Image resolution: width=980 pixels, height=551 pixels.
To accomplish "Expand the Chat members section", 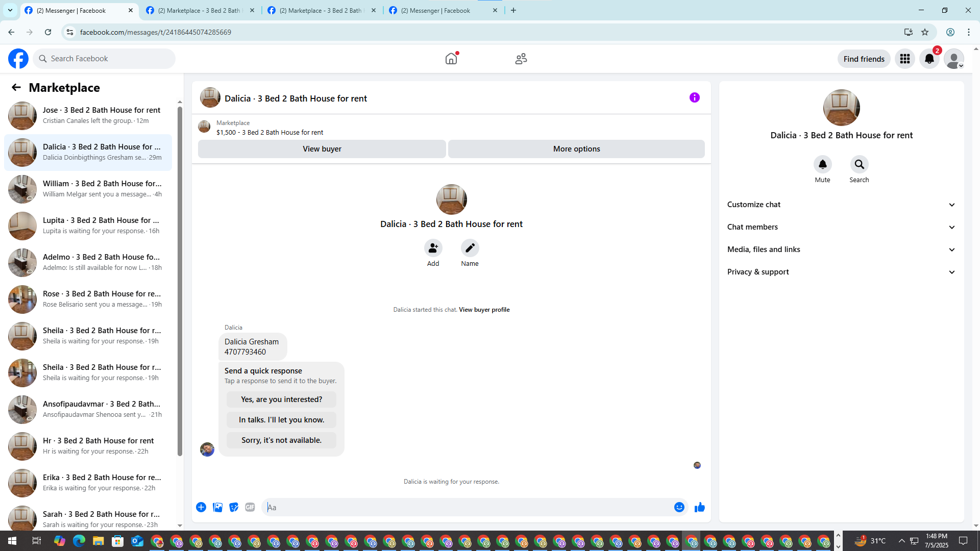I will 841,227.
